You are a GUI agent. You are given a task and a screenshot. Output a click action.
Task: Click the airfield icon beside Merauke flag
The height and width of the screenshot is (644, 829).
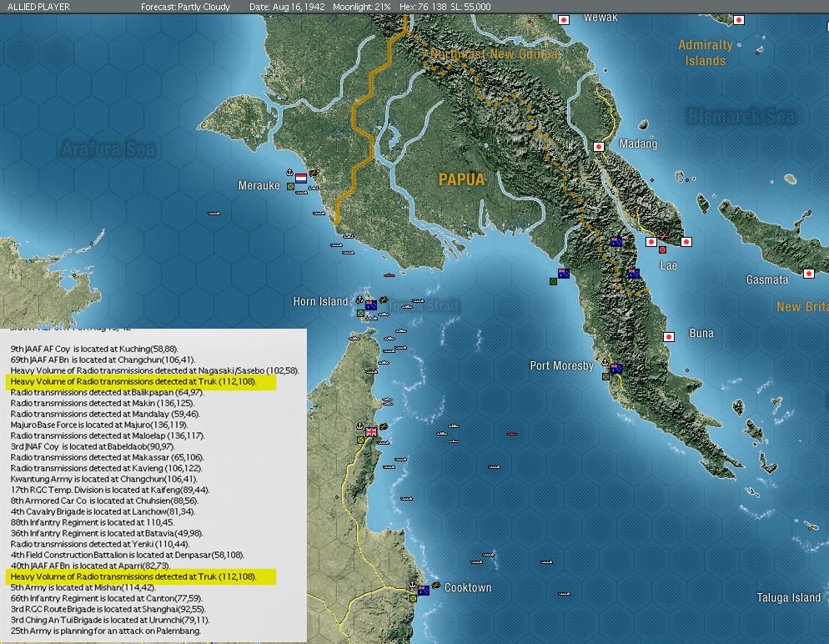coord(313,173)
